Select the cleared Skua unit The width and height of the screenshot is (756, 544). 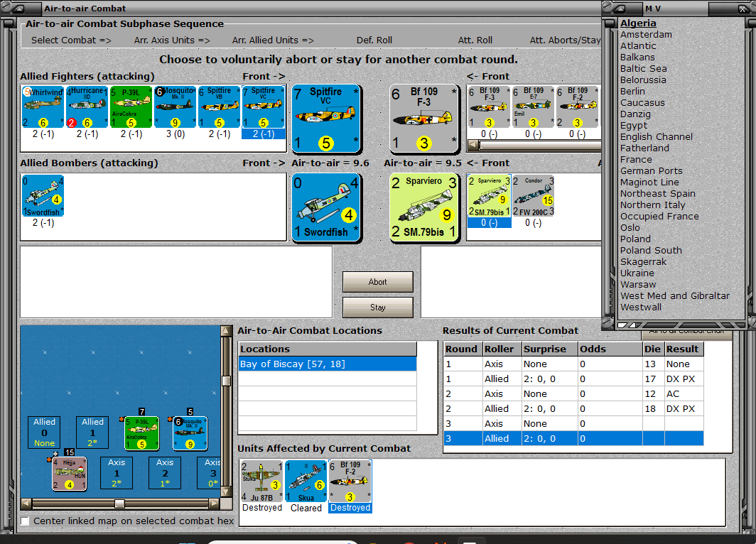(306, 481)
